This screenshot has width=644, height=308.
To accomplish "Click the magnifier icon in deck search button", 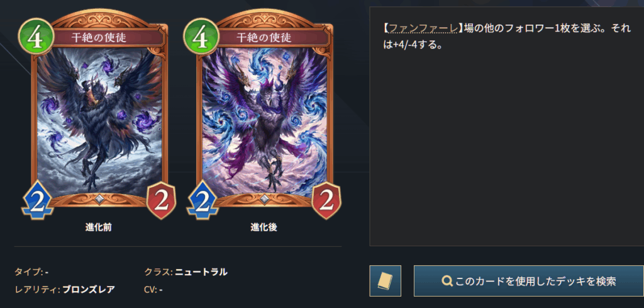I will 447,282.
